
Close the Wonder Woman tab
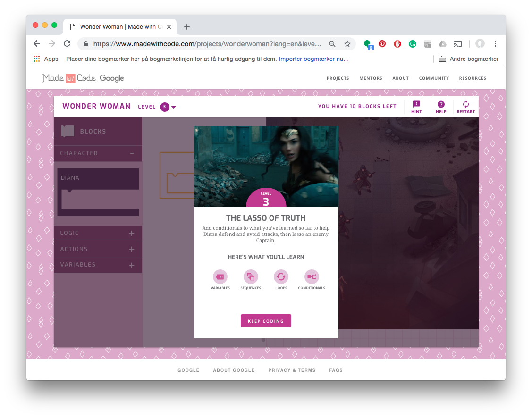[x=169, y=27]
